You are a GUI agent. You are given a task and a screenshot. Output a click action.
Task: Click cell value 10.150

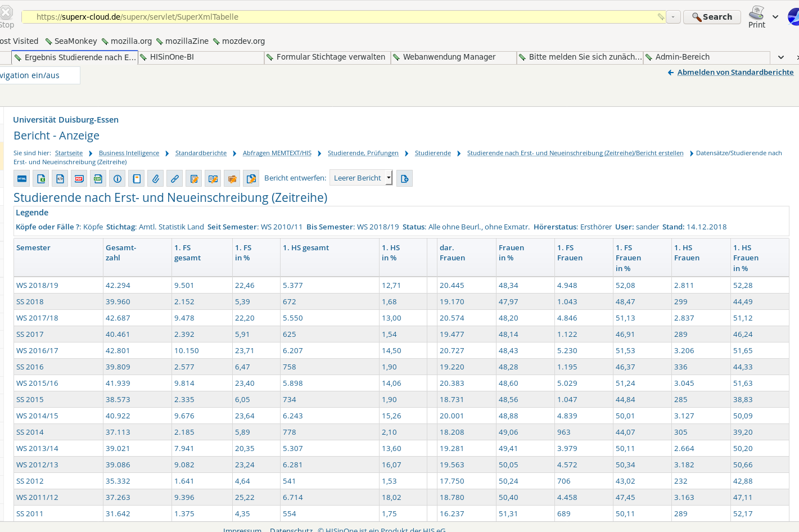[x=187, y=351]
